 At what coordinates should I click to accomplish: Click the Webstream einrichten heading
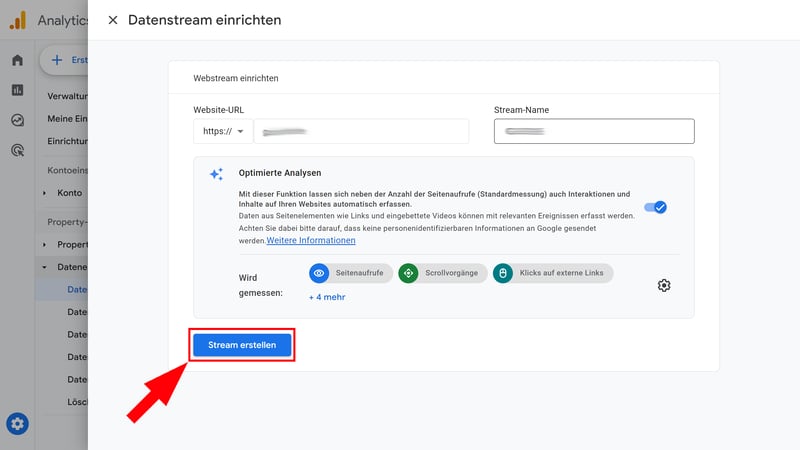coord(236,78)
